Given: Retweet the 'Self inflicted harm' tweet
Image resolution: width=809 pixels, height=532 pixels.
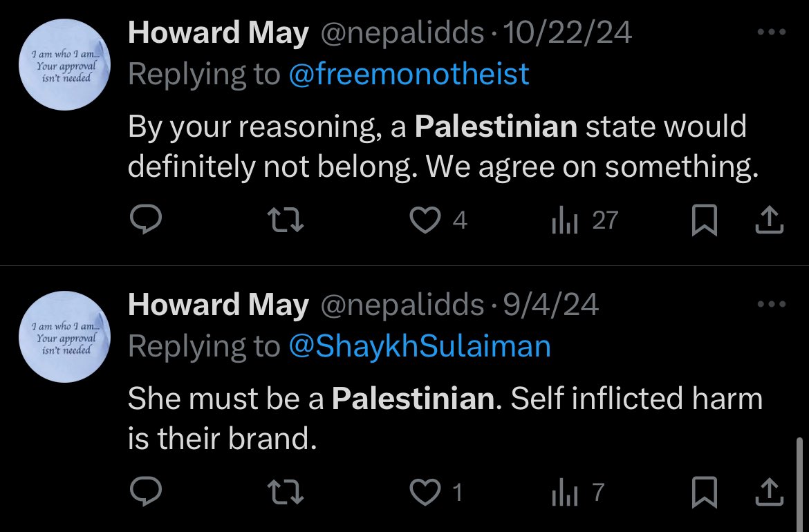Looking at the screenshot, I should tap(286, 492).
